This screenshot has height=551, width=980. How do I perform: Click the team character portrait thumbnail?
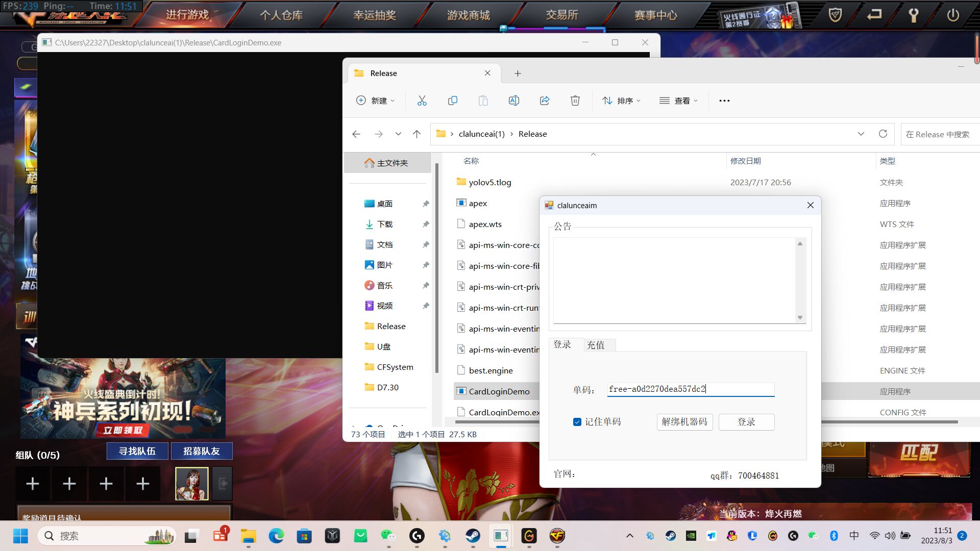point(192,484)
